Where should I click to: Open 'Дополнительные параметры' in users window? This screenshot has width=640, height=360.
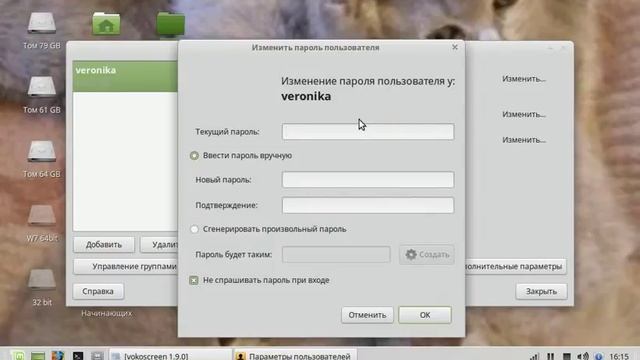(x=516, y=266)
